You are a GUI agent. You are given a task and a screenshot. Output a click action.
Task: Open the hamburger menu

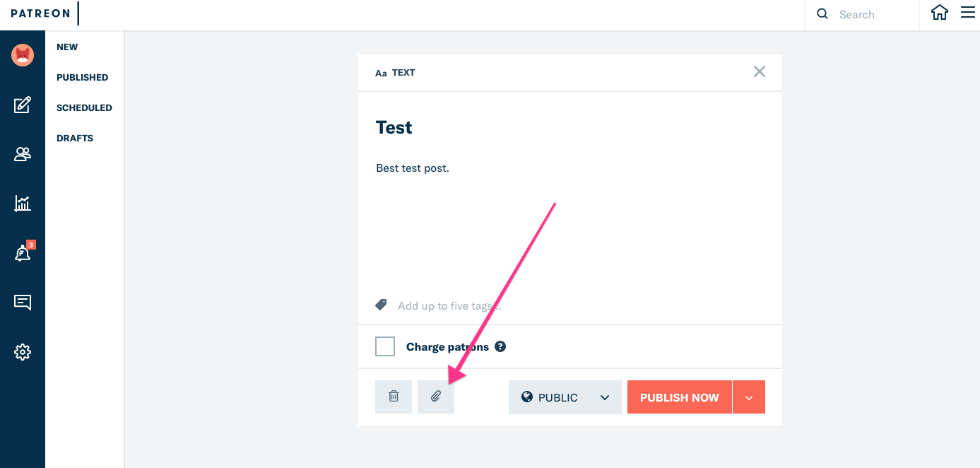967,13
